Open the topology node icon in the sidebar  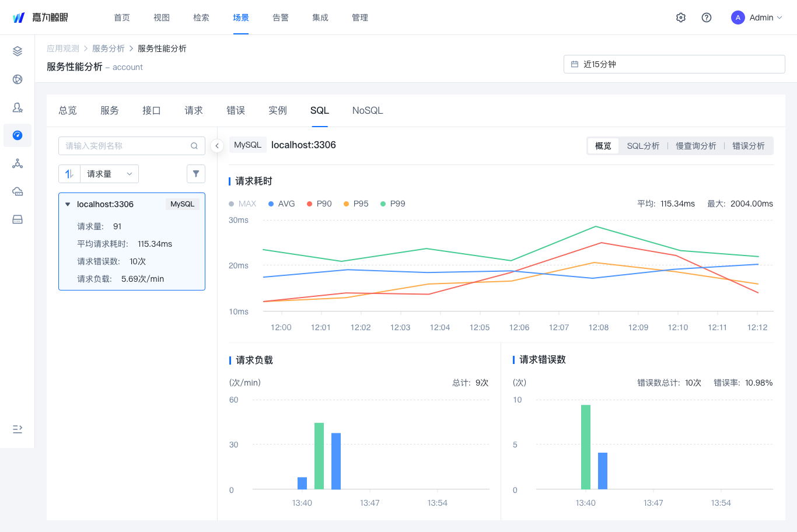pos(17,163)
